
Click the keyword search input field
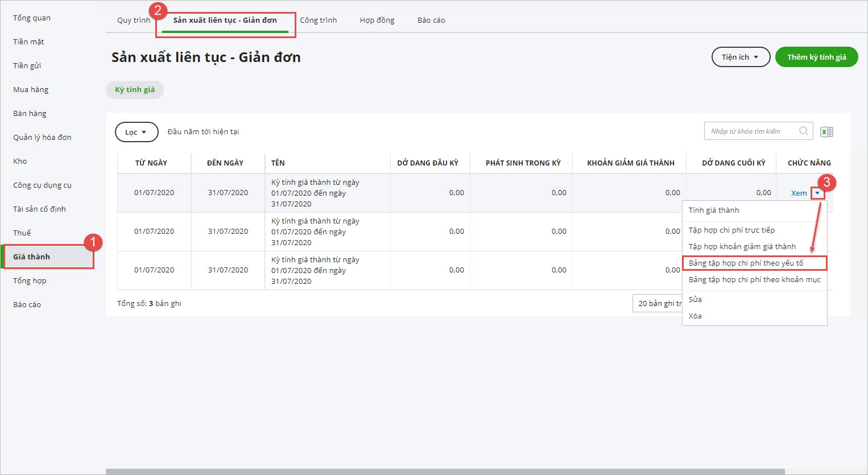[751, 131]
